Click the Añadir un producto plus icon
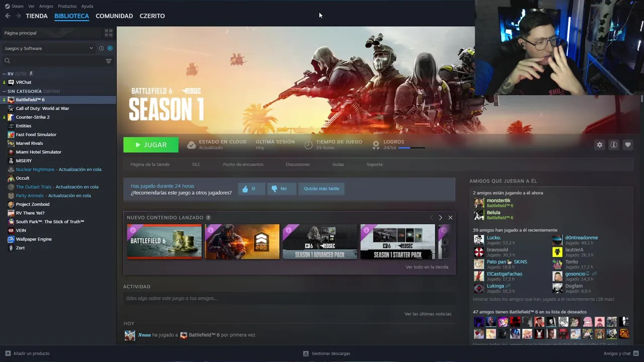 pos(8,353)
